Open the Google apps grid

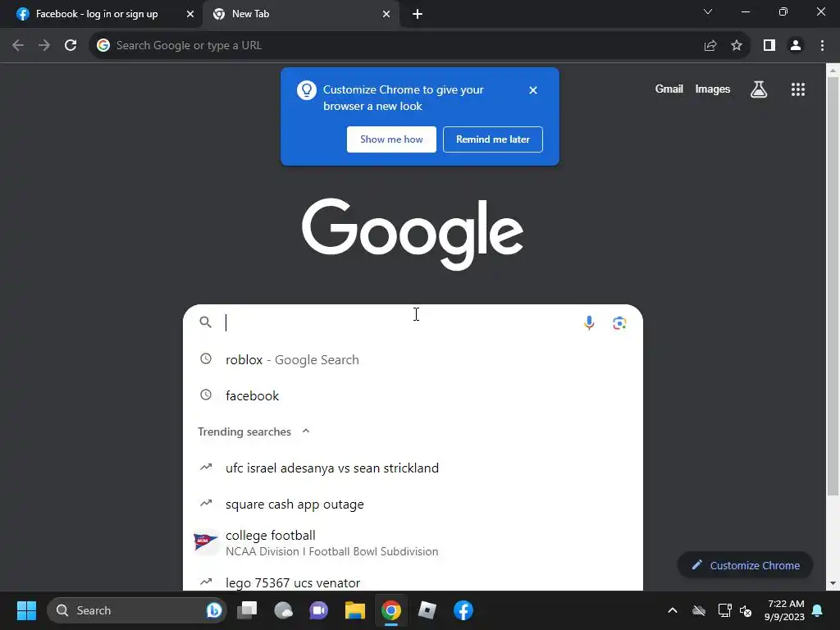pyautogui.click(x=798, y=89)
